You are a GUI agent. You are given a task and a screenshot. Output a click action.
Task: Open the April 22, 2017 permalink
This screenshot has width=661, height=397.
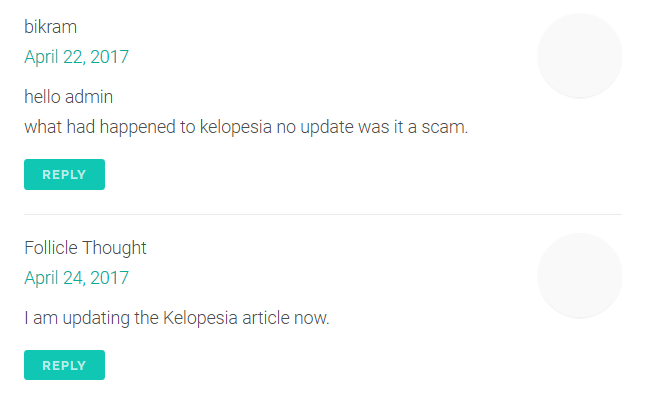pyautogui.click(x=76, y=57)
